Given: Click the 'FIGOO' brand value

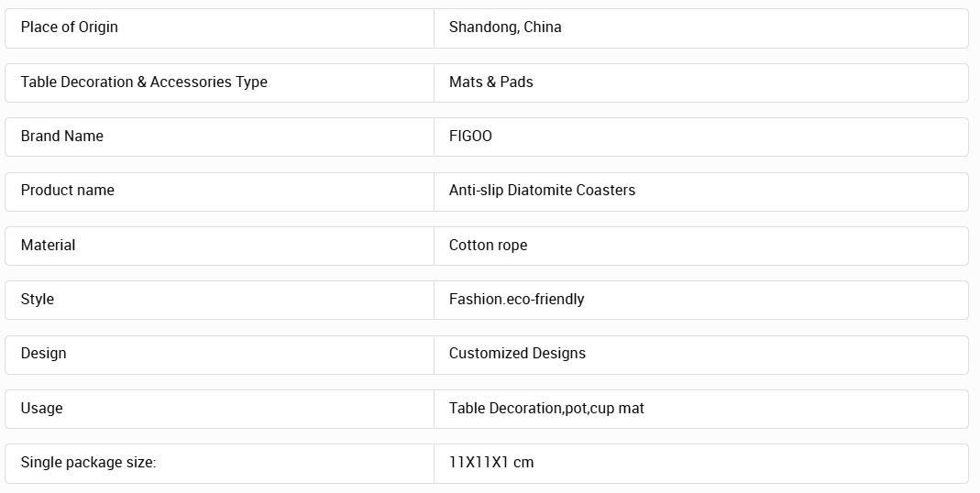Looking at the screenshot, I should coord(470,137).
